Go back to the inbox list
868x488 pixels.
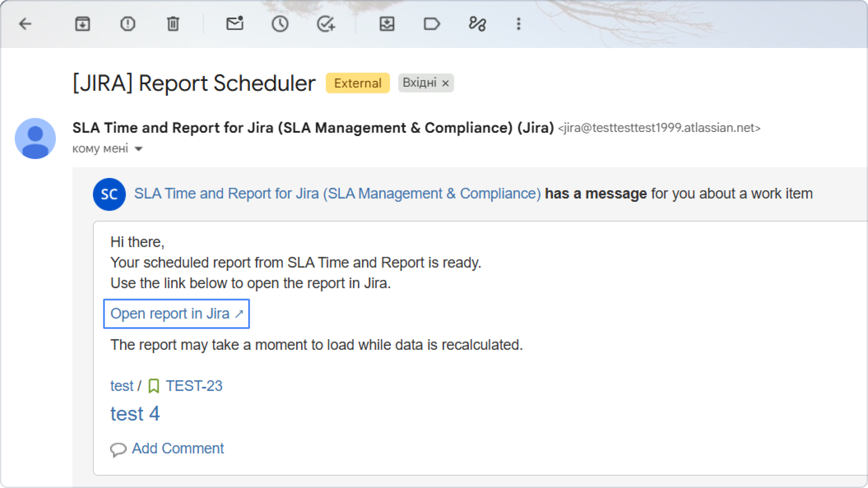[x=25, y=24]
